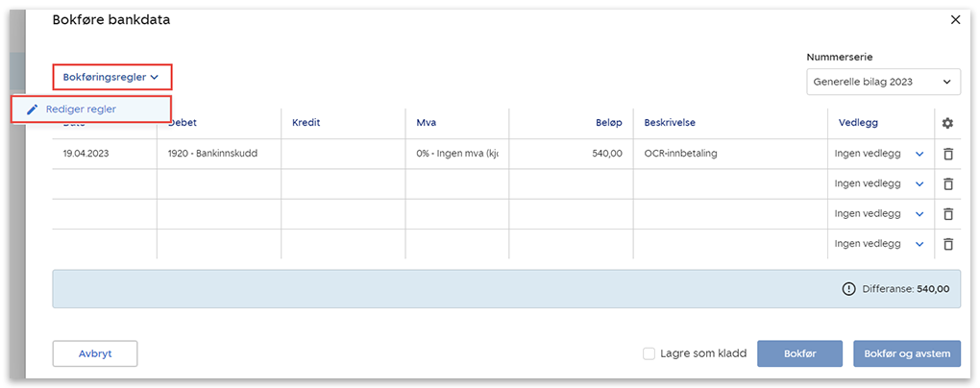This screenshot has width=980, height=388.
Task: Click the Avbryt button
Action: point(95,353)
